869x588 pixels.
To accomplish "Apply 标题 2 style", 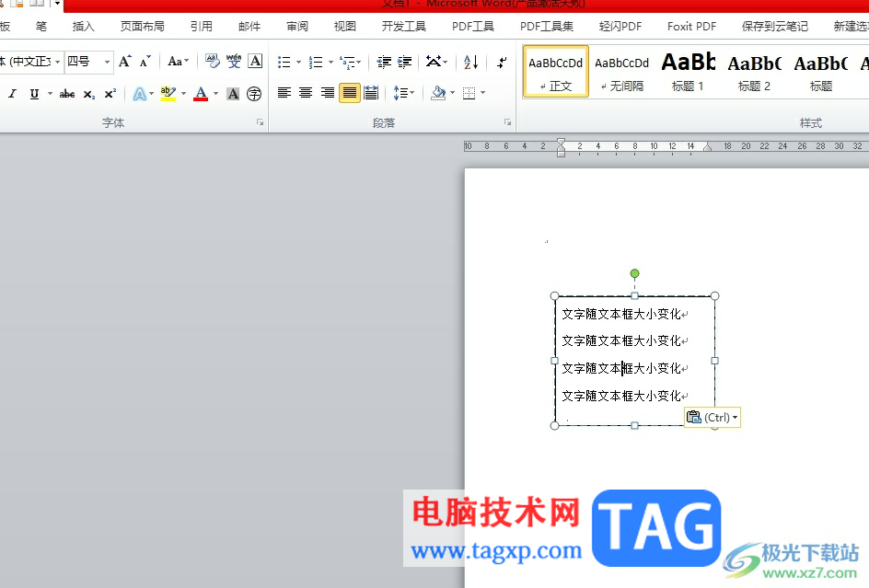I will (x=754, y=72).
